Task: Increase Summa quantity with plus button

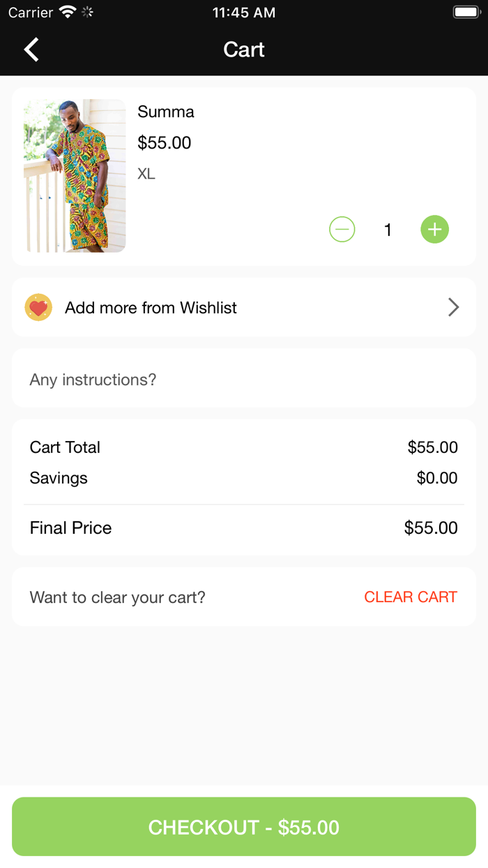Action: (434, 230)
